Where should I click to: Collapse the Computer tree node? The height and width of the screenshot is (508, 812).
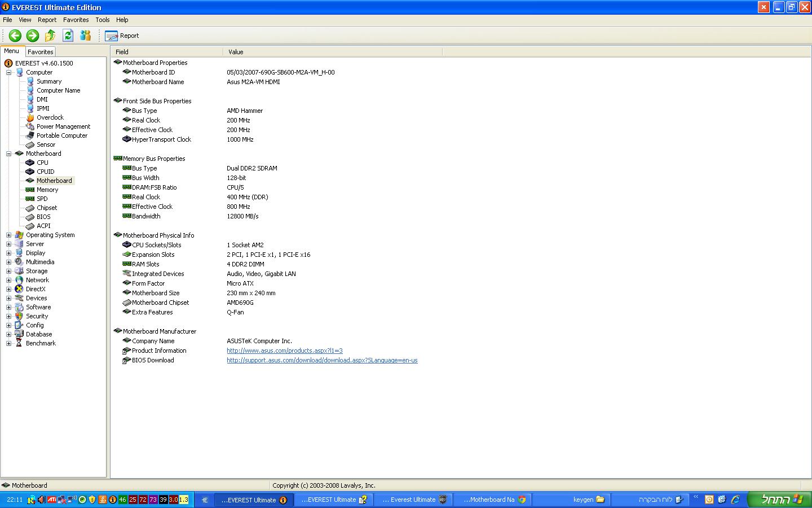tap(8, 72)
